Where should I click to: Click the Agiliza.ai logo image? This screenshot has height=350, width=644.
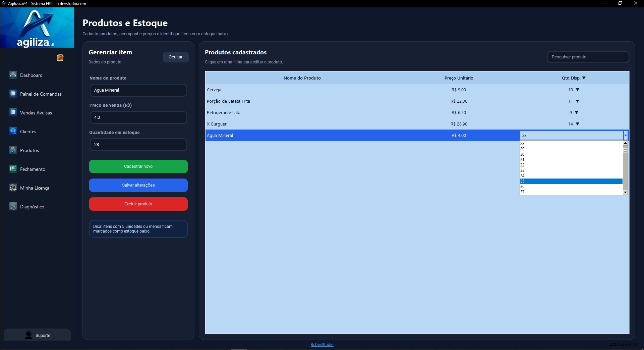point(37,28)
